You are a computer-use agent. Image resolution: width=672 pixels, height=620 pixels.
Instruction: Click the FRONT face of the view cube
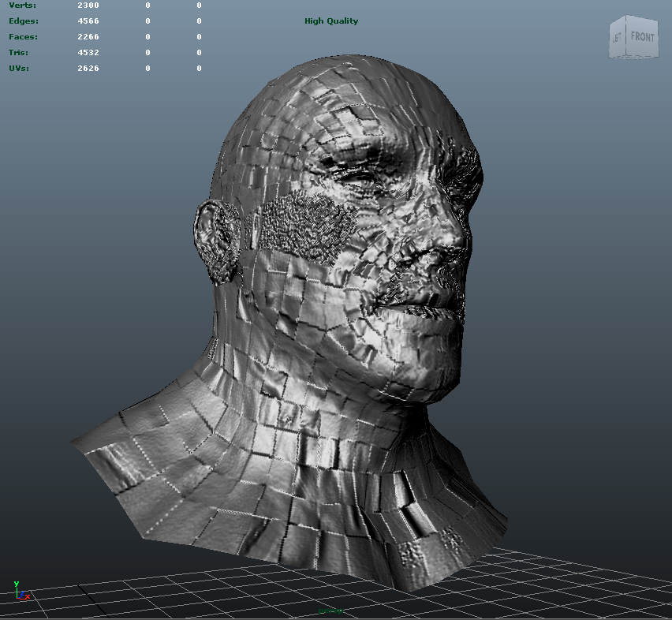(642, 35)
